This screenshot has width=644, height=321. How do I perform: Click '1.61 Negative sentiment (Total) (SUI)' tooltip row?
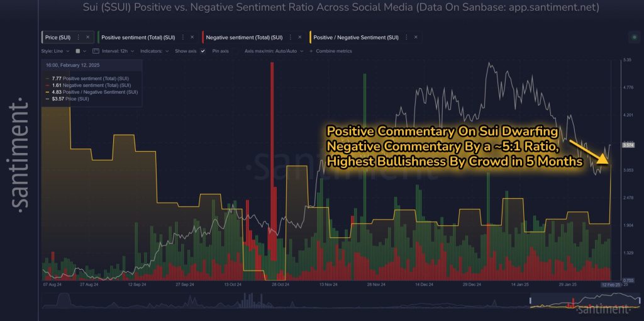pos(88,85)
